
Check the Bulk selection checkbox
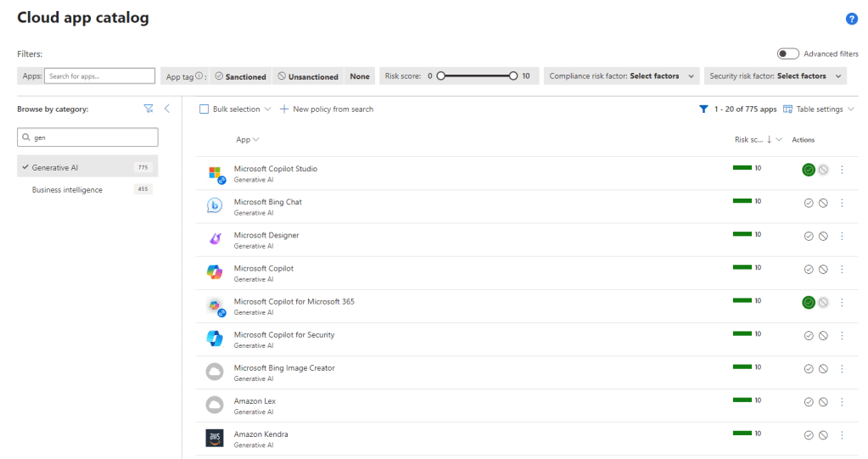point(204,109)
